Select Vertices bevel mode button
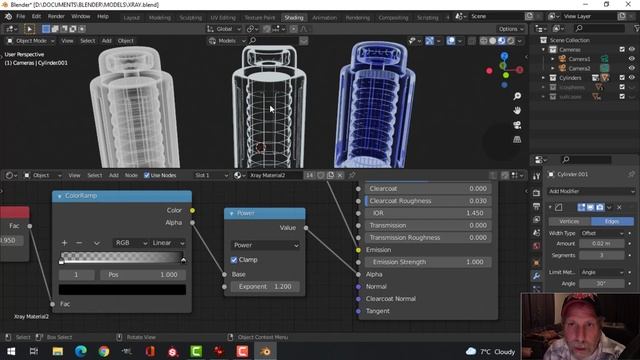The image size is (640, 360). 569,221
